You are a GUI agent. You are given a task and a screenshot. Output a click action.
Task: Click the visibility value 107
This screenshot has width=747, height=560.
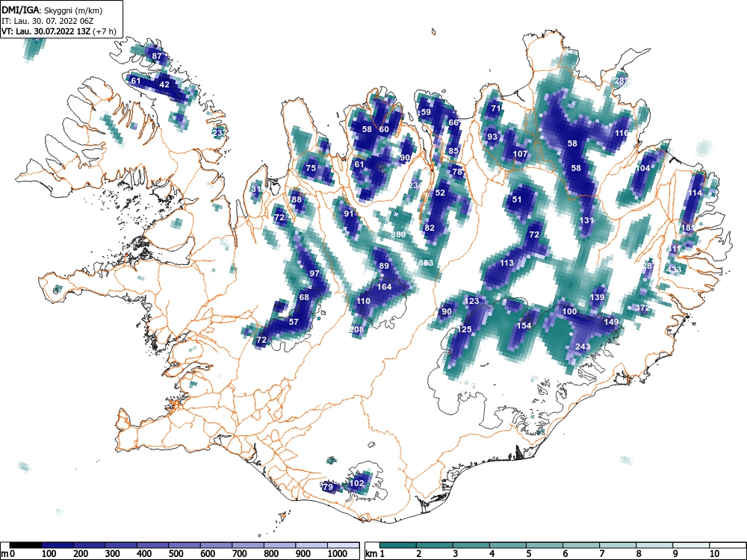(520, 154)
